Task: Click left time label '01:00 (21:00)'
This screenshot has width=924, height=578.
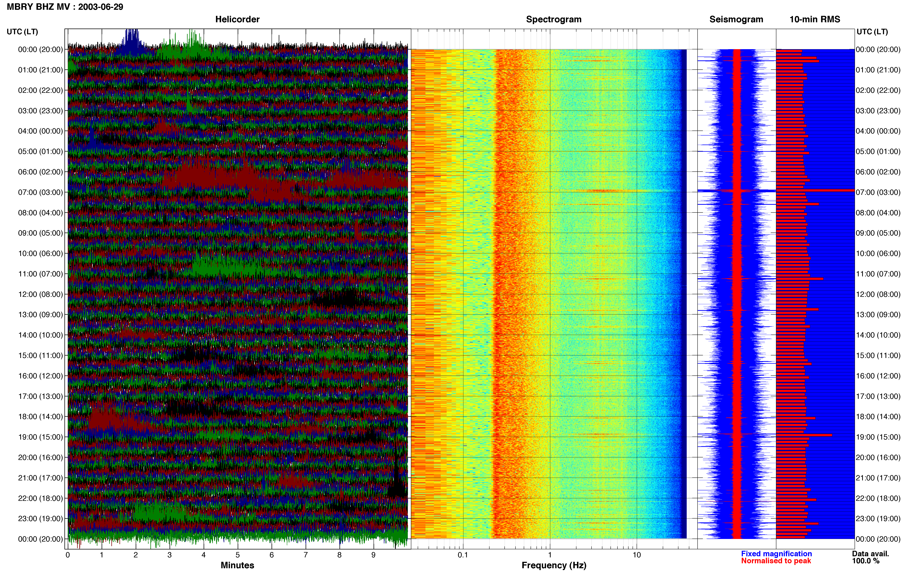Action: coord(40,70)
